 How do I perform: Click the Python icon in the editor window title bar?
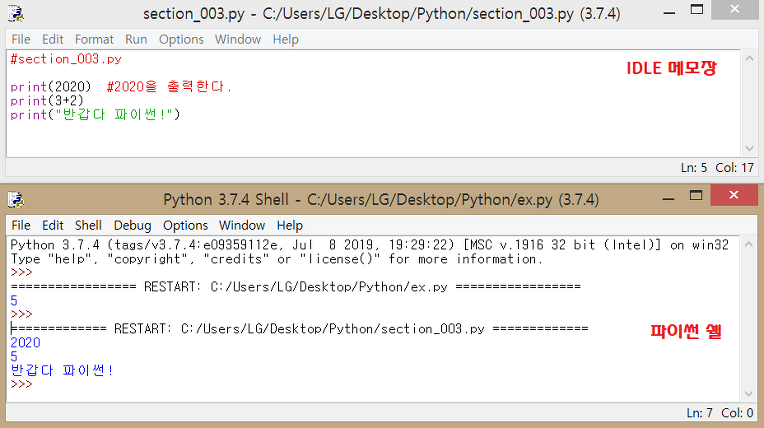[16, 14]
